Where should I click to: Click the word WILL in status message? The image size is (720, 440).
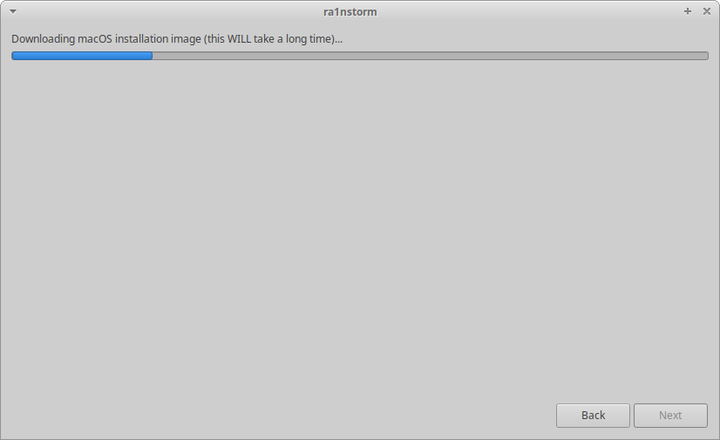pos(239,39)
